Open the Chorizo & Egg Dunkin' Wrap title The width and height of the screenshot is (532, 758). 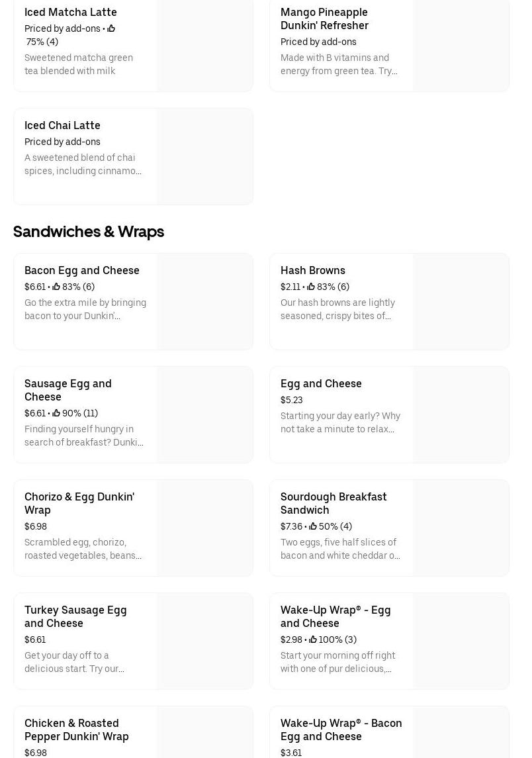(79, 503)
